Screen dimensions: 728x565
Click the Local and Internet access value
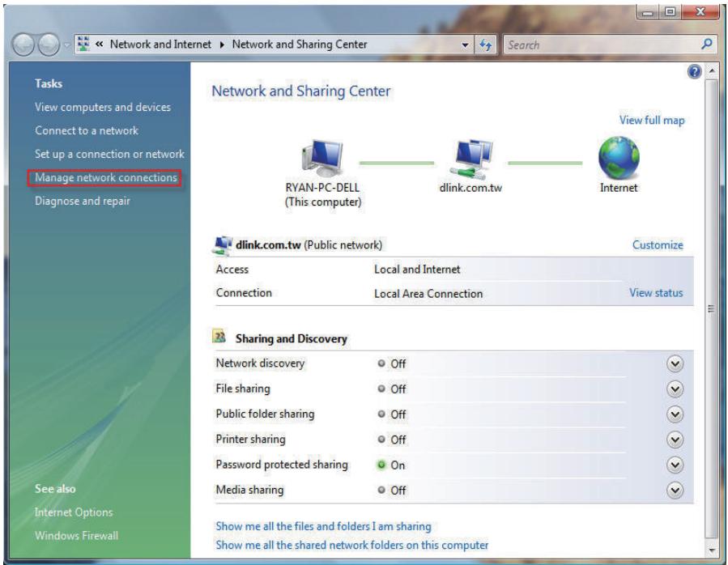click(x=417, y=270)
